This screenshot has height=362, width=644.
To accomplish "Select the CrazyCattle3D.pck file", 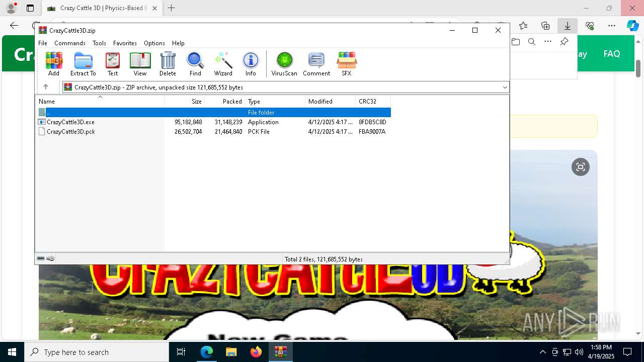I will pos(70,132).
